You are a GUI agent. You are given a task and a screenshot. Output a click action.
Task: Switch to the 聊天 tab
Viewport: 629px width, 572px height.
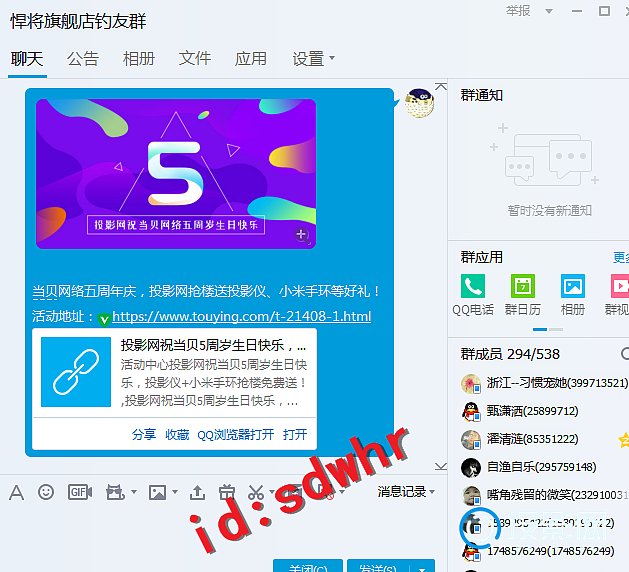(27, 59)
